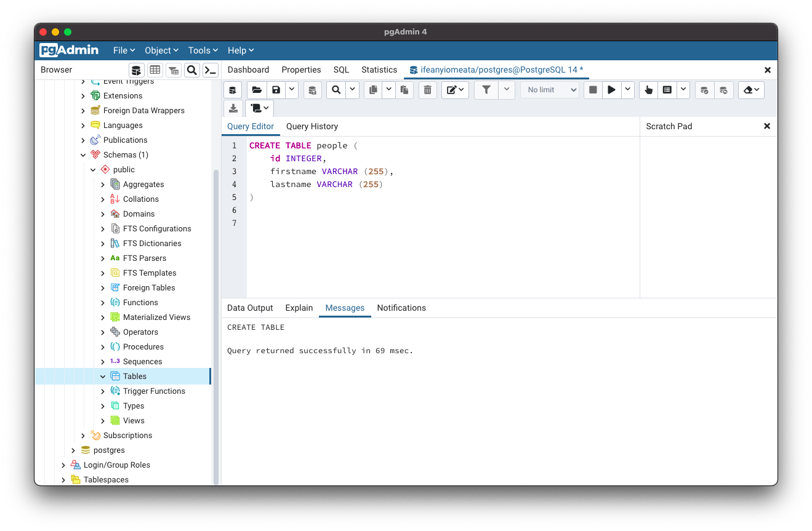Open the Copy options dropdown arrow
Screen dimensions: 812x531
389,90
